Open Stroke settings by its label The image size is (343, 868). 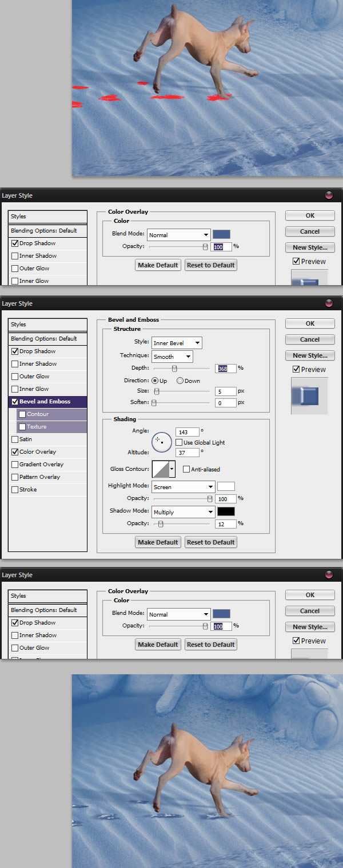[x=28, y=490]
